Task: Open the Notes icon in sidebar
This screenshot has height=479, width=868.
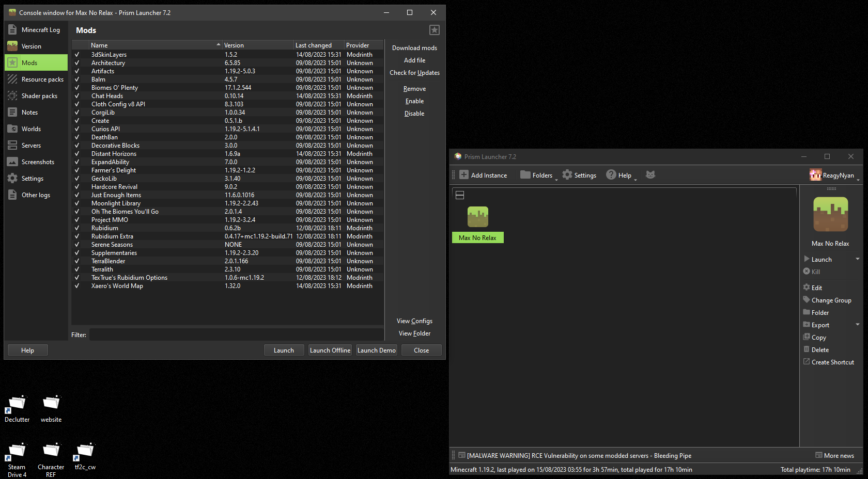Action: [12, 113]
